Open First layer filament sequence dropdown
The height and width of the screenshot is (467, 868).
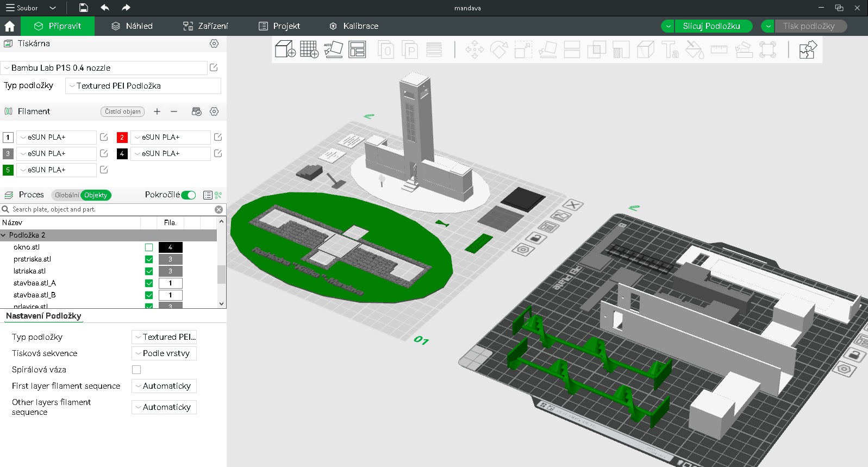[x=164, y=386]
